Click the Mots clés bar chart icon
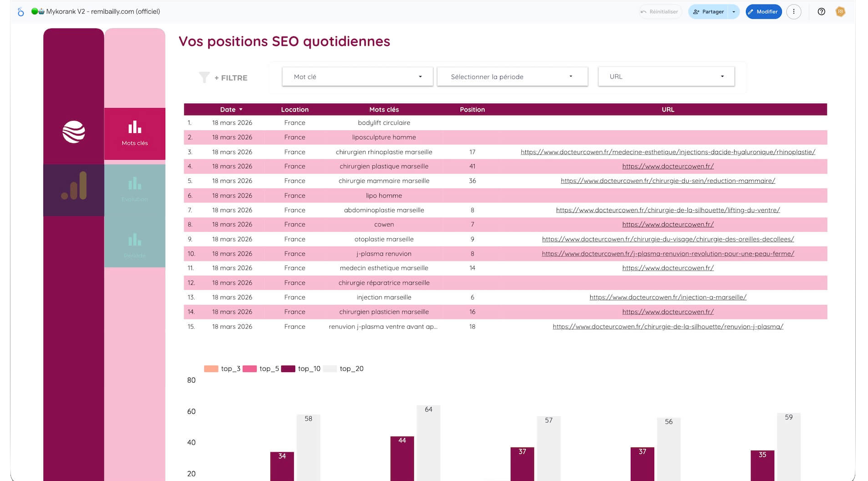 pos(135,128)
